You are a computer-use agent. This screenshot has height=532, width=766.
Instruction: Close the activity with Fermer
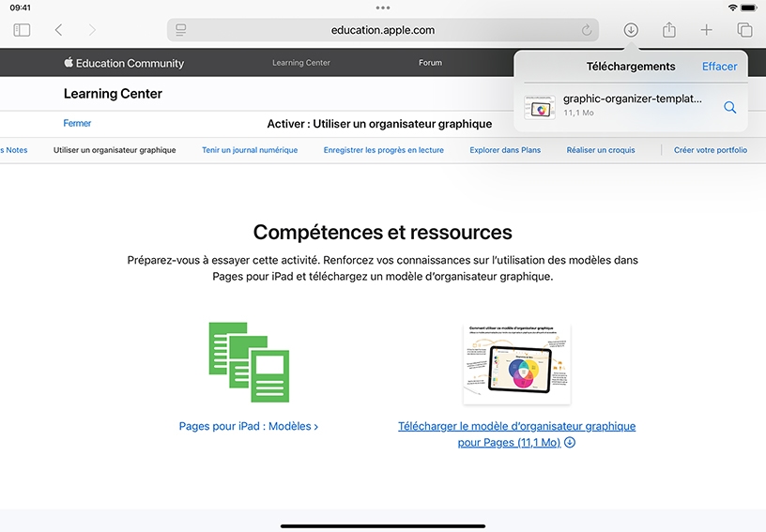click(77, 124)
